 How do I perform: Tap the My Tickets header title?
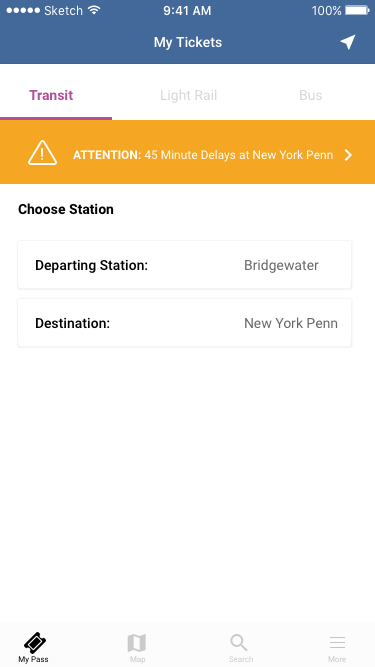pyautogui.click(x=188, y=42)
